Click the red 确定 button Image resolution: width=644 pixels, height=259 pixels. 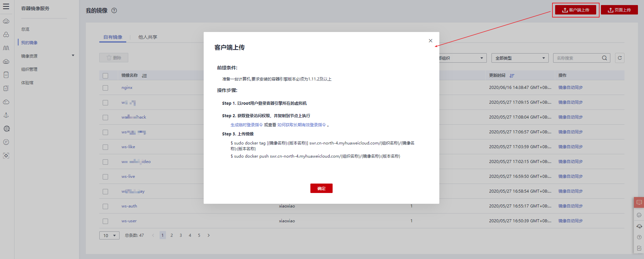(321, 188)
